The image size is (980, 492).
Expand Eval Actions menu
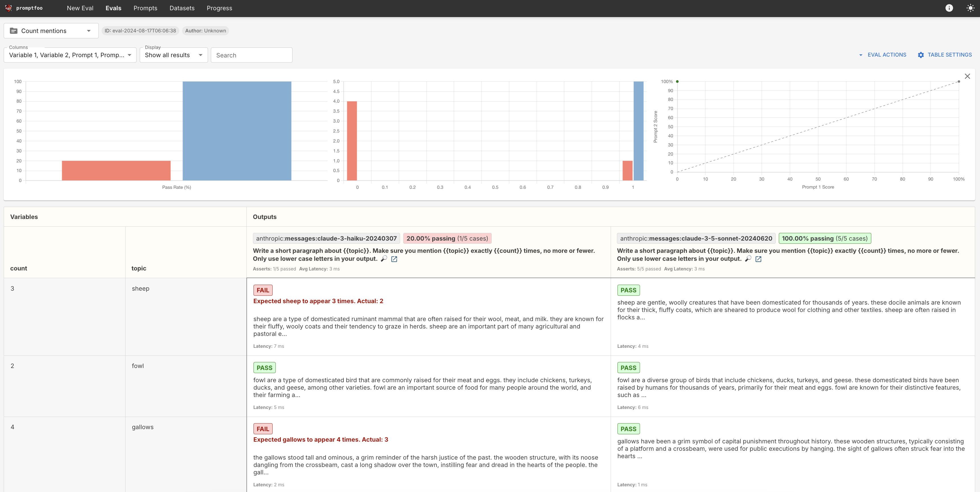(x=882, y=55)
